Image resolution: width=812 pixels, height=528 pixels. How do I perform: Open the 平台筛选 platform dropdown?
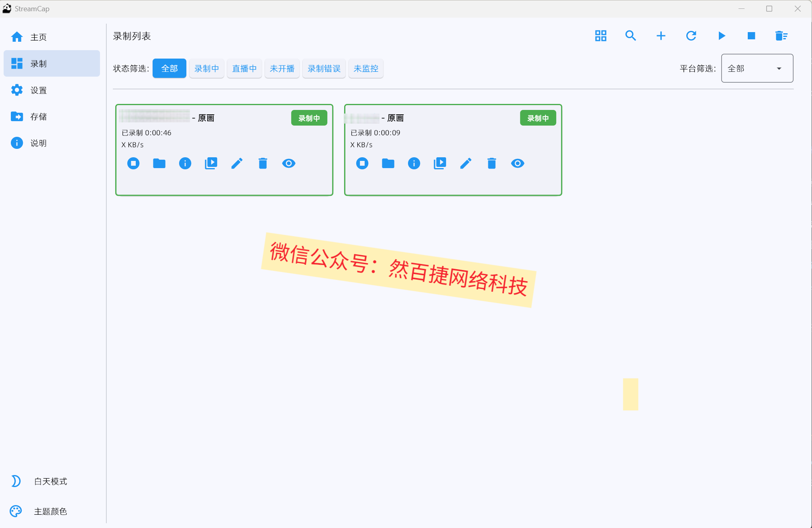click(x=757, y=68)
